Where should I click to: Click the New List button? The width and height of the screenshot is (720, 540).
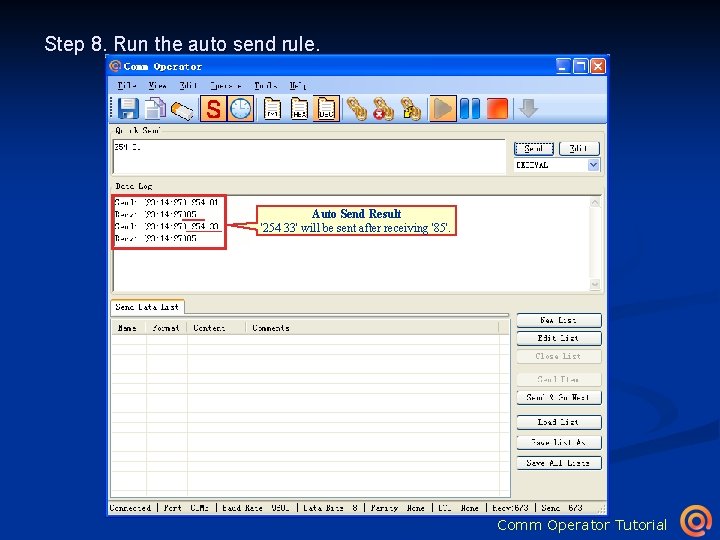tap(559, 320)
